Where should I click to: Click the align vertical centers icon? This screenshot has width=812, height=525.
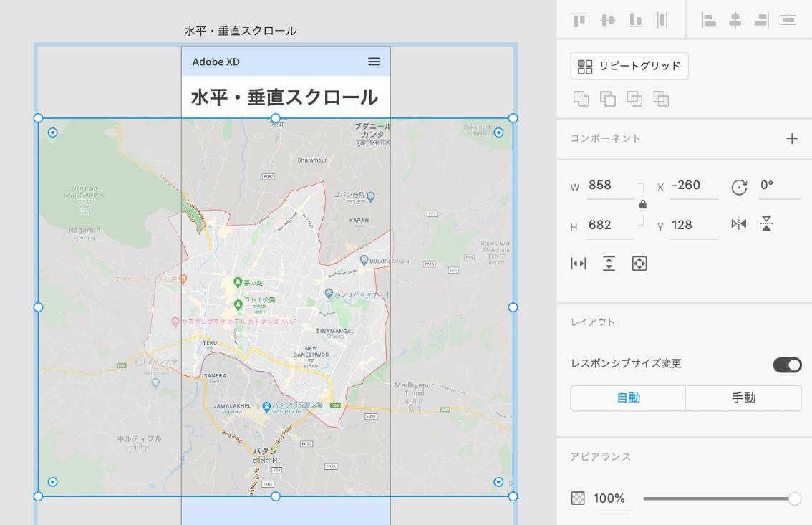[x=606, y=20]
